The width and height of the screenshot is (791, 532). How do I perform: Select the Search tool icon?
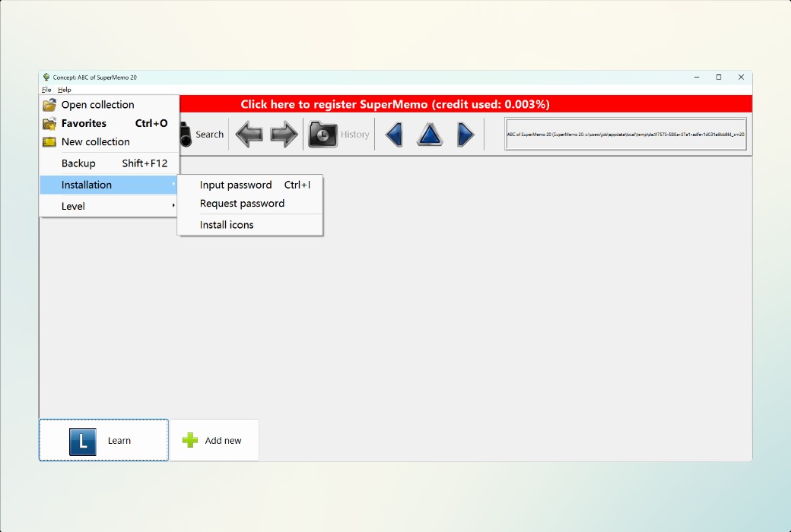pos(186,134)
